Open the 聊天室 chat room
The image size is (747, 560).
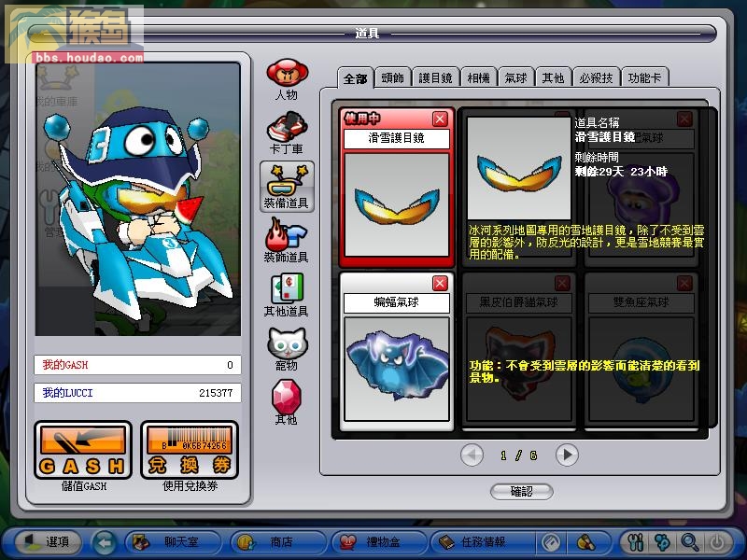[x=173, y=541]
